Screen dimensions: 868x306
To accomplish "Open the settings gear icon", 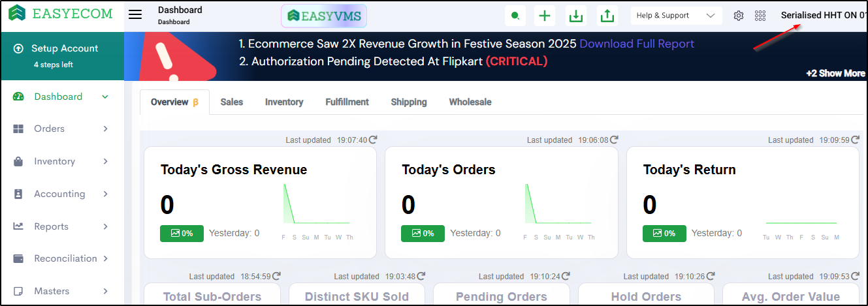I will click(739, 16).
